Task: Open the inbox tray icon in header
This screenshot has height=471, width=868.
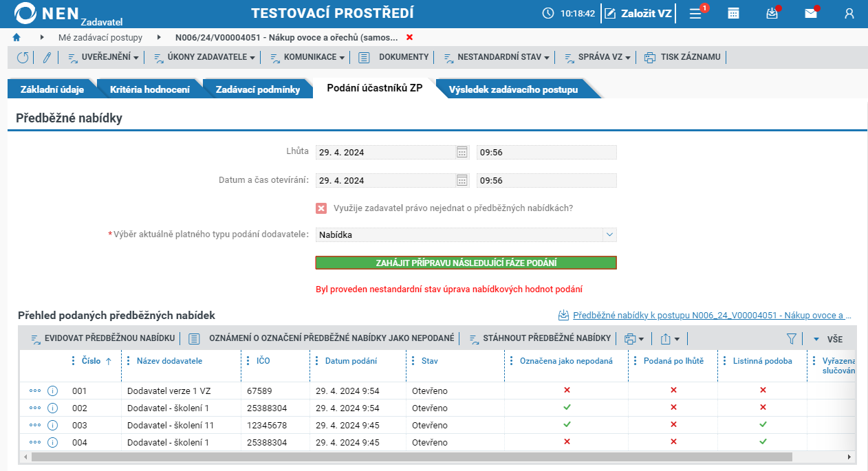Action: click(x=772, y=13)
